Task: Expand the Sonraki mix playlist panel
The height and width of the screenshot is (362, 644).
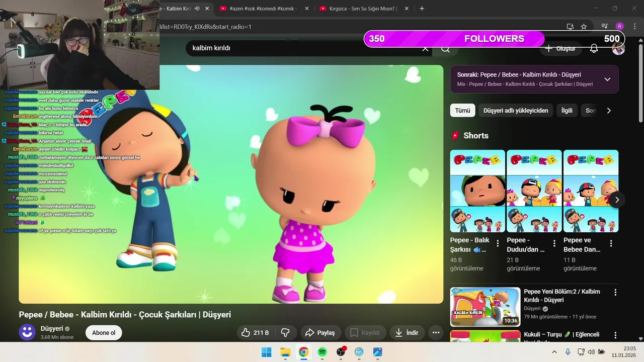Action: point(607,79)
